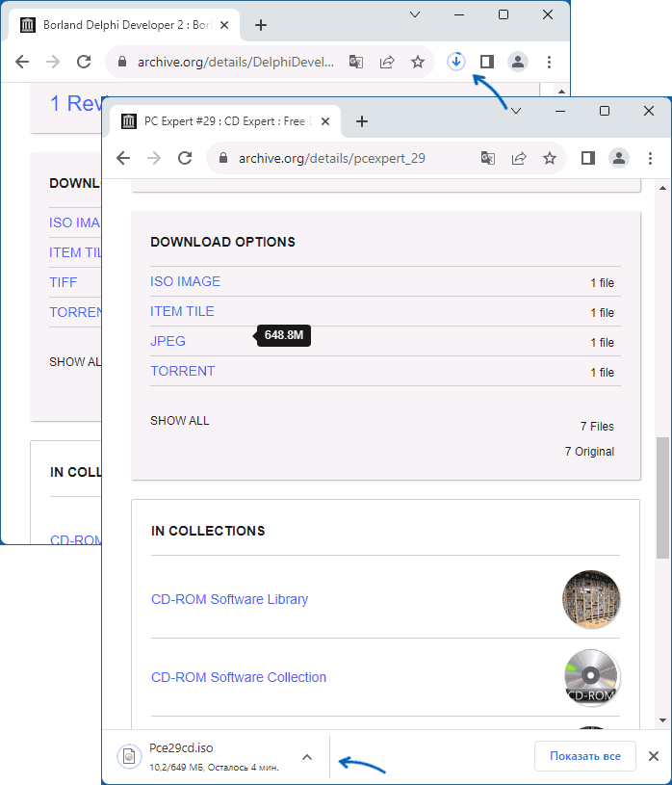Click the scroll-down arrow in PC Expert window

[x=663, y=720]
